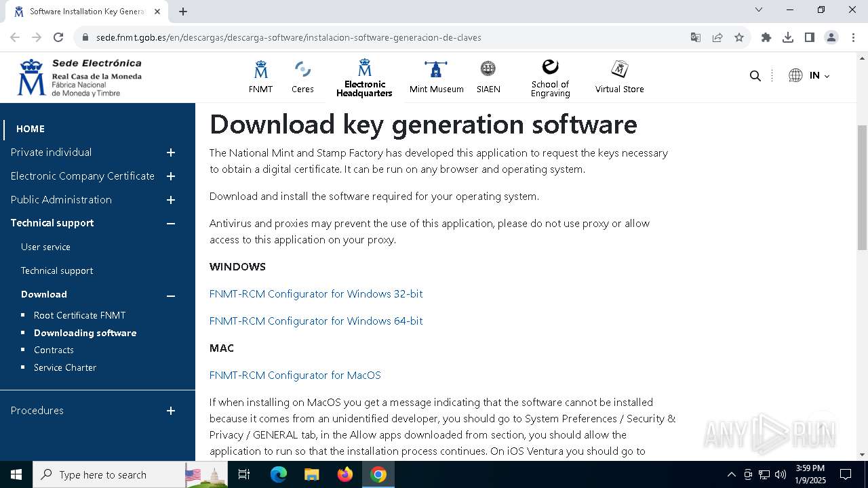Open School of Engraving icon
Viewport: 868px width, 488px height.
pos(550,66)
